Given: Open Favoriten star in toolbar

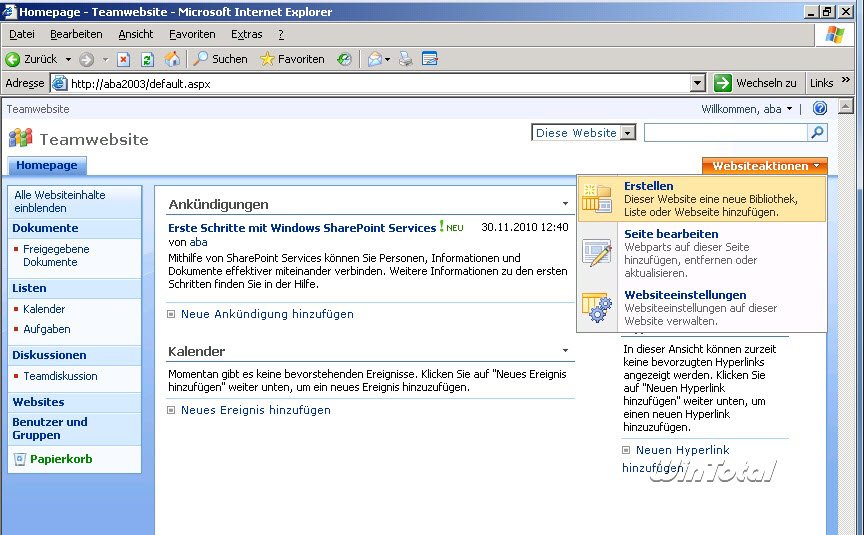Looking at the screenshot, I should pos(292,58).
